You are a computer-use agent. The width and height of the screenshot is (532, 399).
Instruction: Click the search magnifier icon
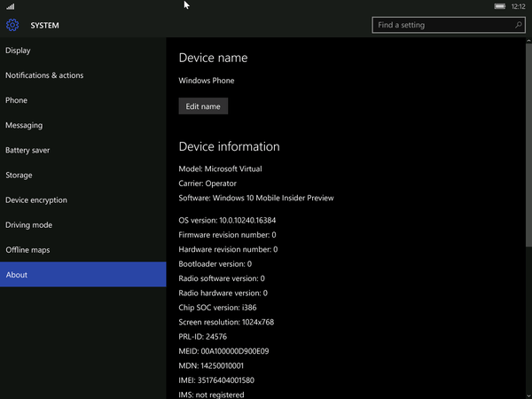[x=518, y=25]
